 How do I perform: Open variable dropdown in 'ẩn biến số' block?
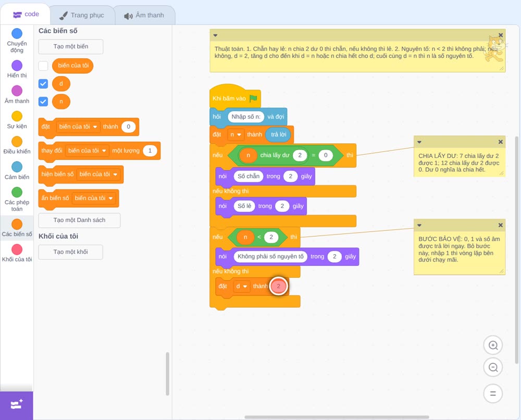[x=94, y=198]
